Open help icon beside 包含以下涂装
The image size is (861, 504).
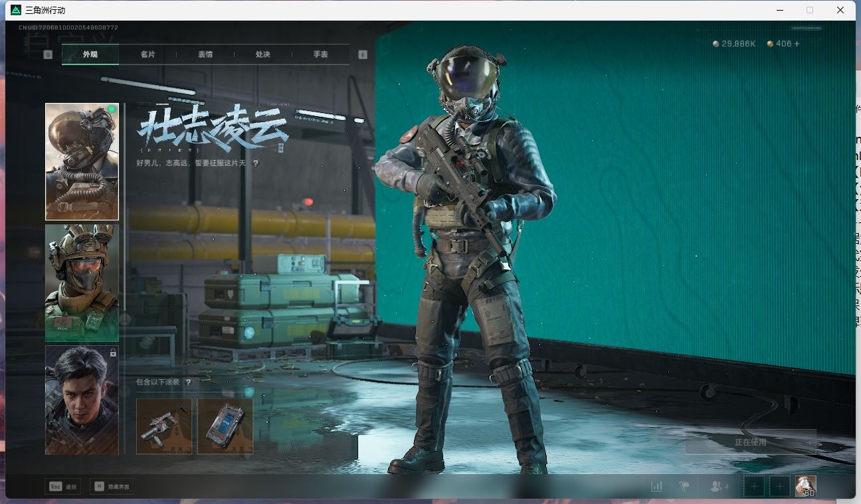click(189, 382)
